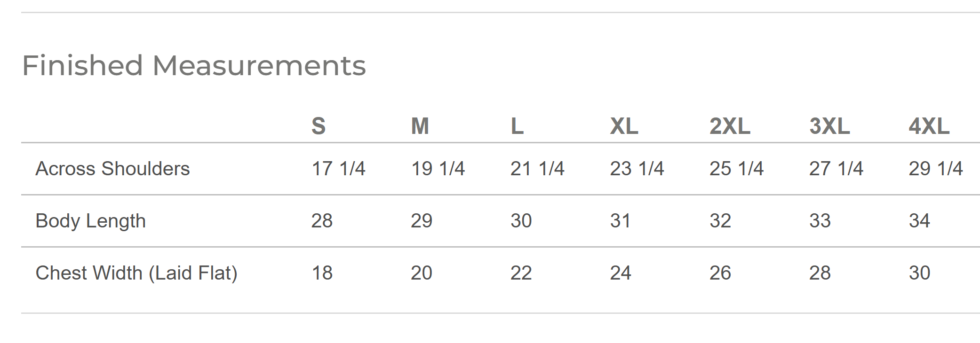The height and width of the screenshot is (343, 980).
Task: Click the 29 1/4 shoulder value for 4XL
Action: tap(936, 169)
